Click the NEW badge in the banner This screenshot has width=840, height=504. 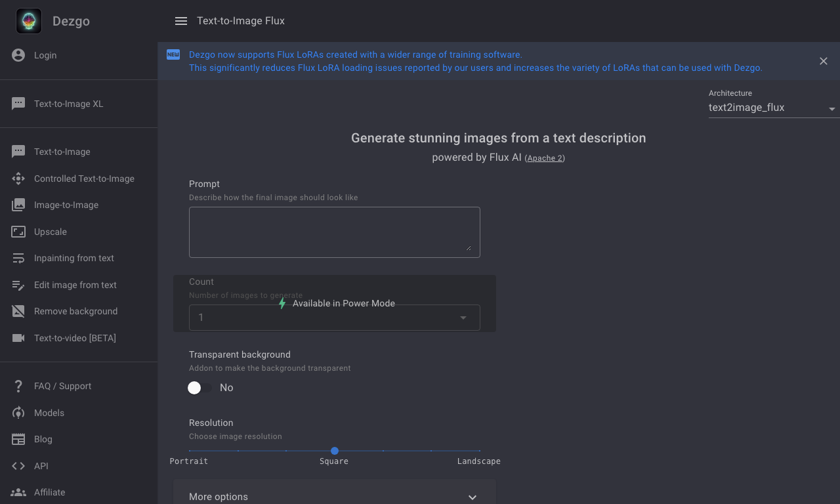pyautogui.click(x=173, y=54)
